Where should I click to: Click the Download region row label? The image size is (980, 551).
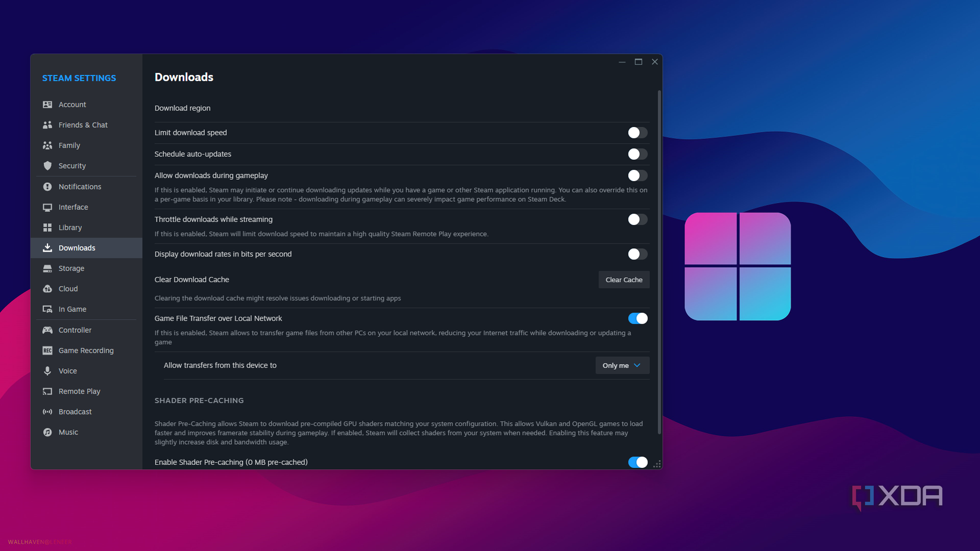[x=182, y=108]
